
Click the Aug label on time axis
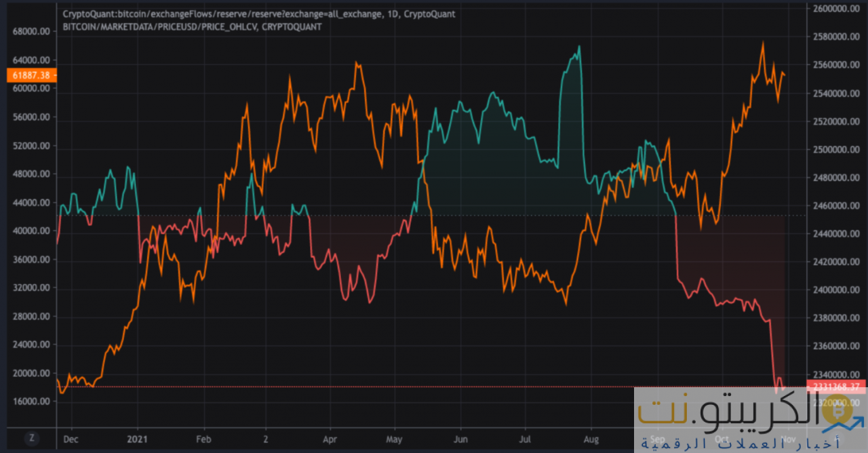click(x=591, y=439)
